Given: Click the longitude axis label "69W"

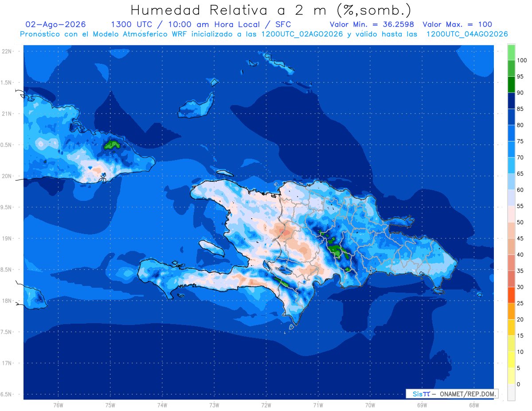Looking at the screenshot, I should (x=422, y=405).
